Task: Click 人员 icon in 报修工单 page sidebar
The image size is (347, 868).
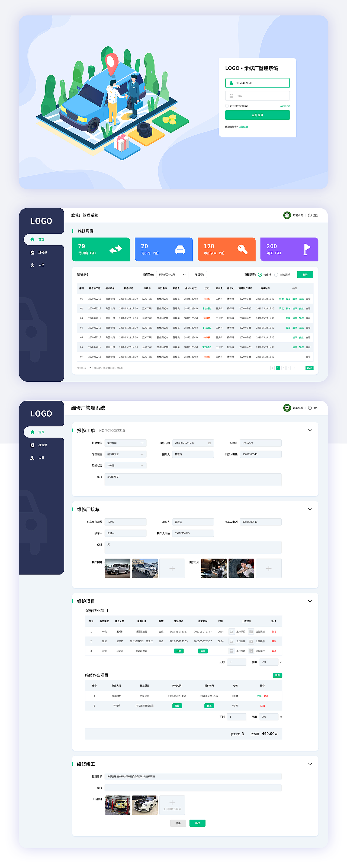Action: 32,458
